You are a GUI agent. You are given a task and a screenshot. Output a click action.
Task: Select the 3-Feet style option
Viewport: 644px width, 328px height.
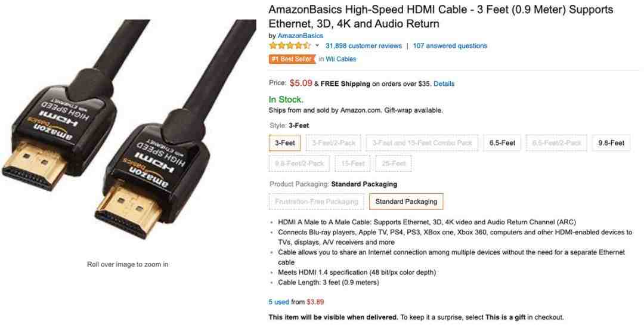[284, 143]
